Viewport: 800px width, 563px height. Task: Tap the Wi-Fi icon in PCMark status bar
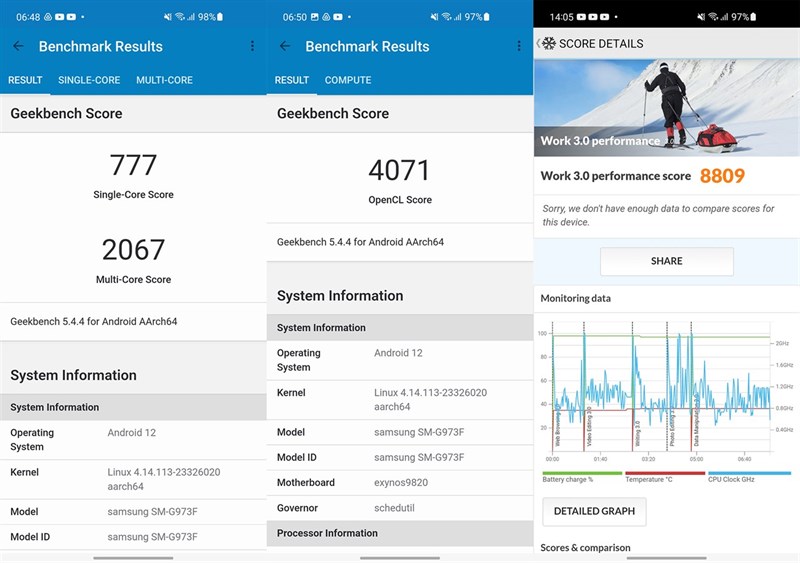tap(713, 17)
